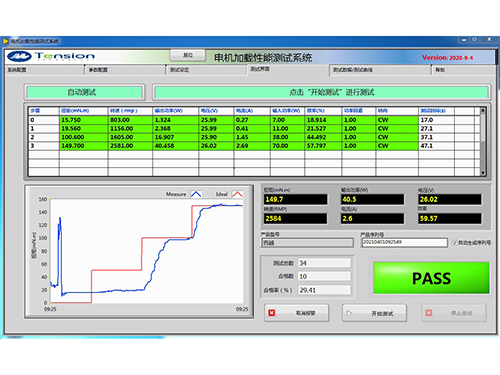Image resolution: width=500 pixels, height=375 pixels.
Task: Click the 产品型号 field
Action: pyautogui.click(x=307, y=242)
